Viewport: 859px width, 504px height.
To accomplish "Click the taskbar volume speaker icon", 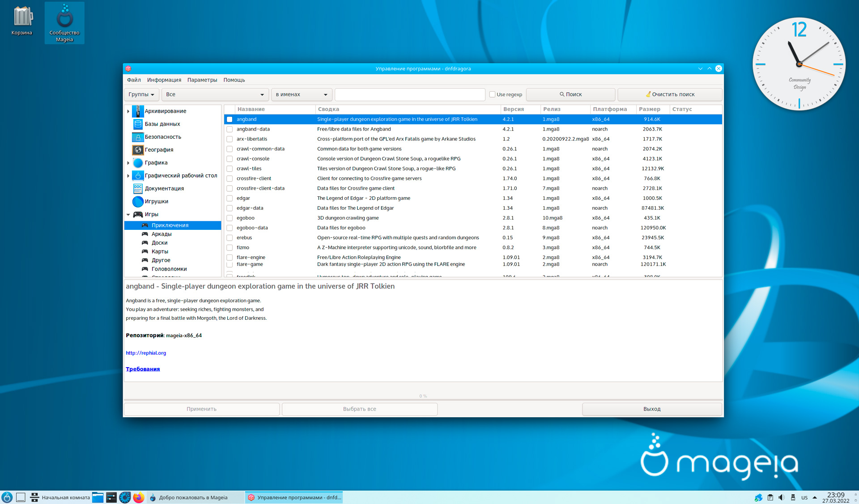I will (781, 497).
